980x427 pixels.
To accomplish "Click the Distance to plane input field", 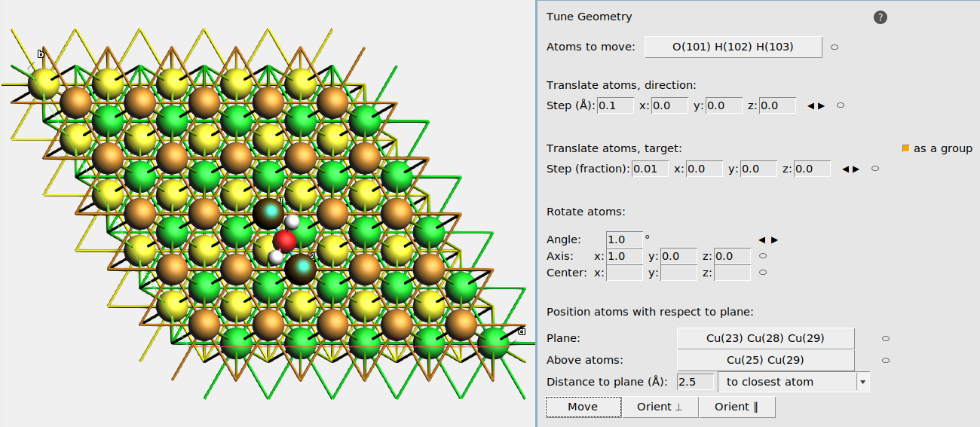I will point(695,382).
